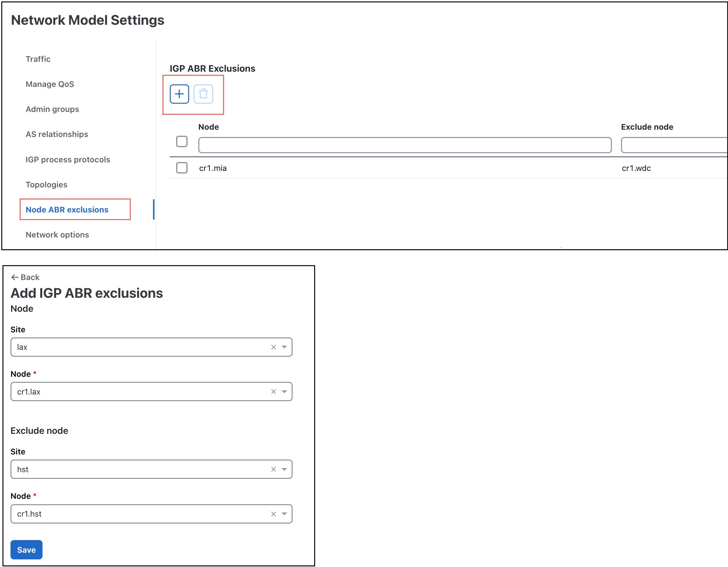Click the back arrow icon
Image resolution: width=728 pixels, height=567 pixels.
coord(14,277)
